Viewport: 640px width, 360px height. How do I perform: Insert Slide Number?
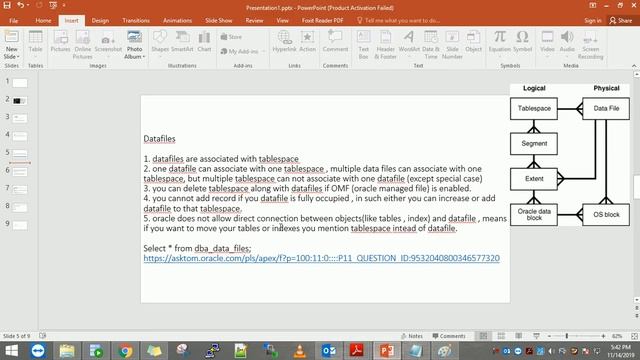pyautogui.click(x=452, y=45)
